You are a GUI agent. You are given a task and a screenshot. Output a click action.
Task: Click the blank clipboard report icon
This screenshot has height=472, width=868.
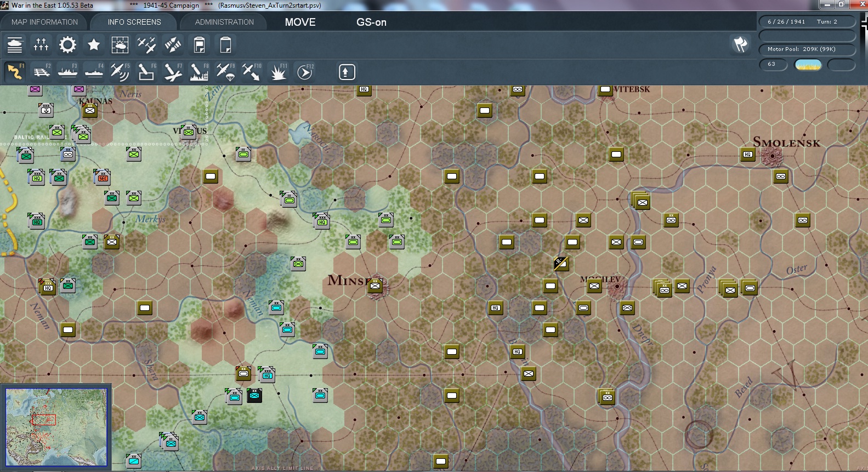point(225,44)
